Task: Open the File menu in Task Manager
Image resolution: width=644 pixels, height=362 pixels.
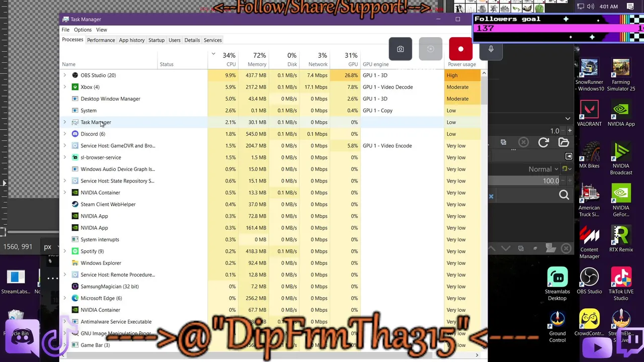Action: 65,30
